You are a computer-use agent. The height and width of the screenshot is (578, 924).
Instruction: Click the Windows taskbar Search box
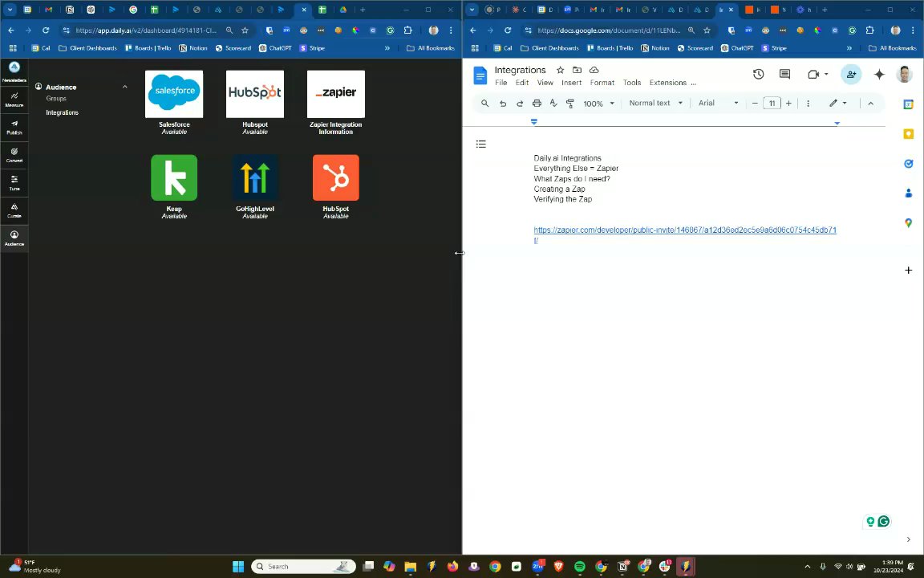pyautogui.click(x=303, y=567)
